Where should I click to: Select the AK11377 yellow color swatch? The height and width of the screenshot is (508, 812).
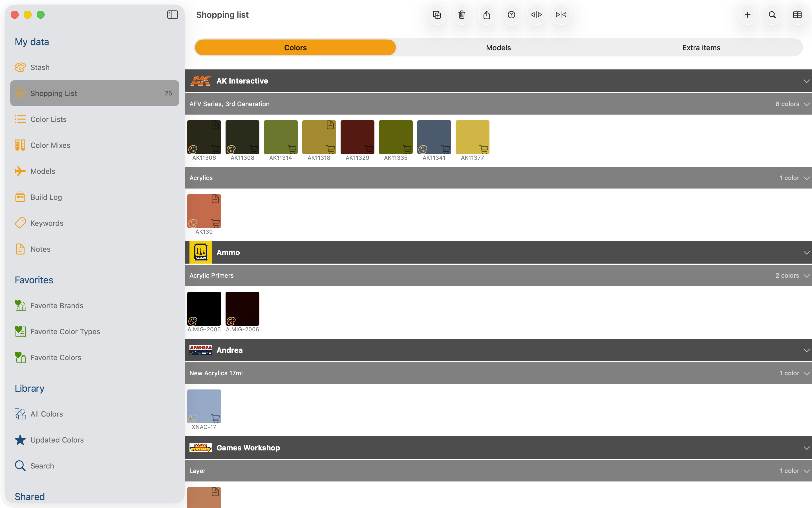pos(473,137)
